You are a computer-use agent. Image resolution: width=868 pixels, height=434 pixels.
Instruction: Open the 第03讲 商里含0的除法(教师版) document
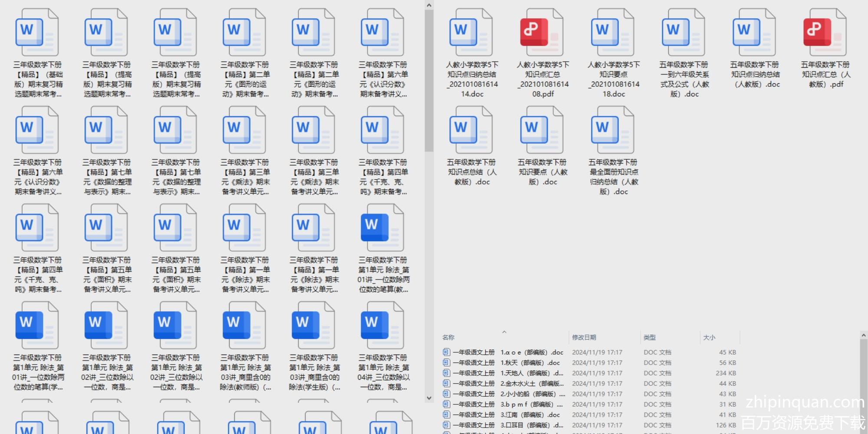click(245, 326)
